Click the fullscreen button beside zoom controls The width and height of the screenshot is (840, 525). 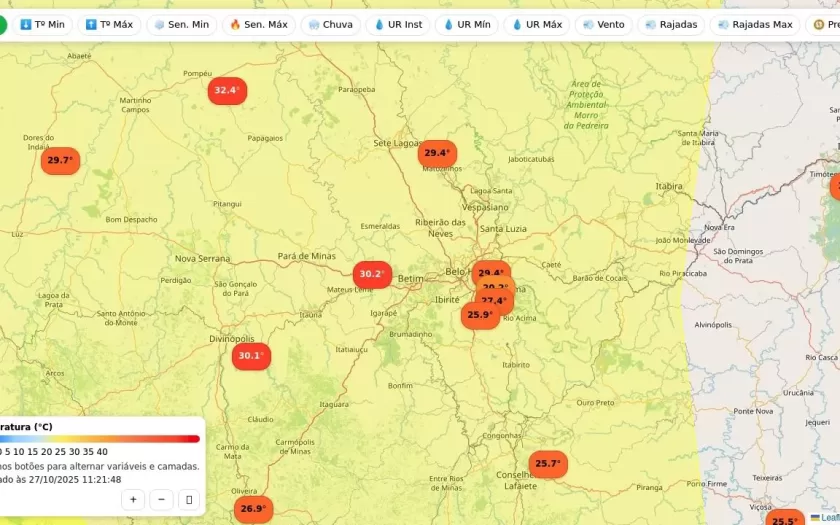pyautogui.click(x=189, y=499)
